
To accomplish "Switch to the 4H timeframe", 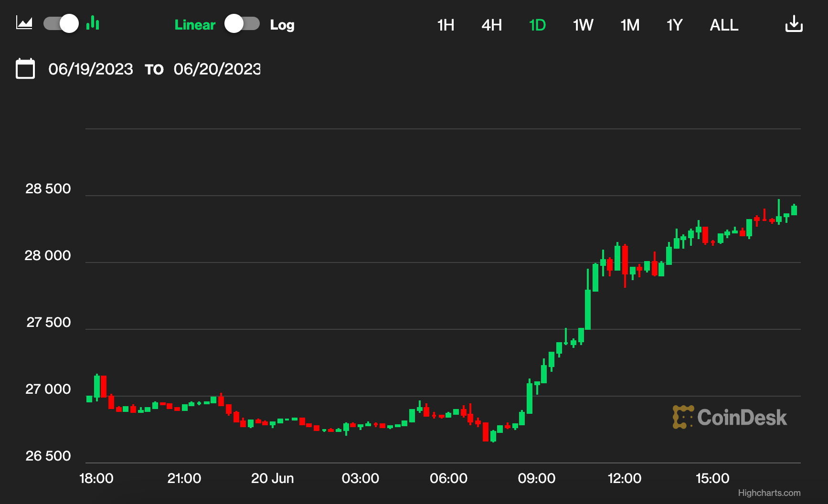I will coord(492,25).
